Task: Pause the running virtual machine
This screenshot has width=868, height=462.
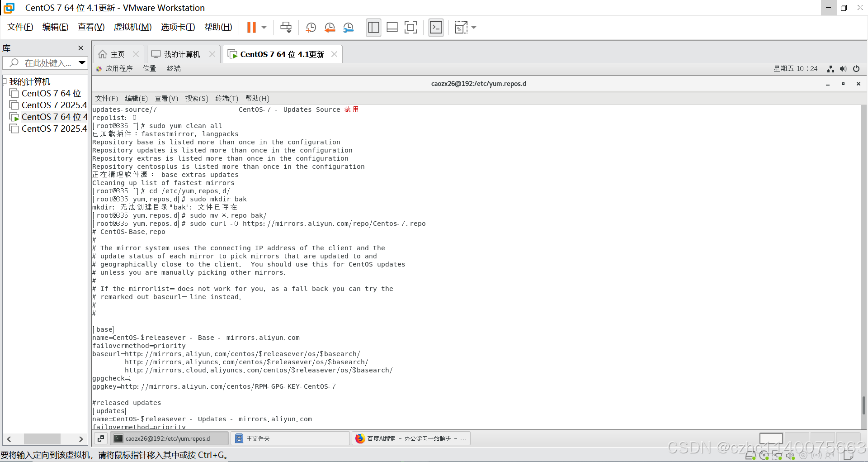Action: (x=251, y=28)
